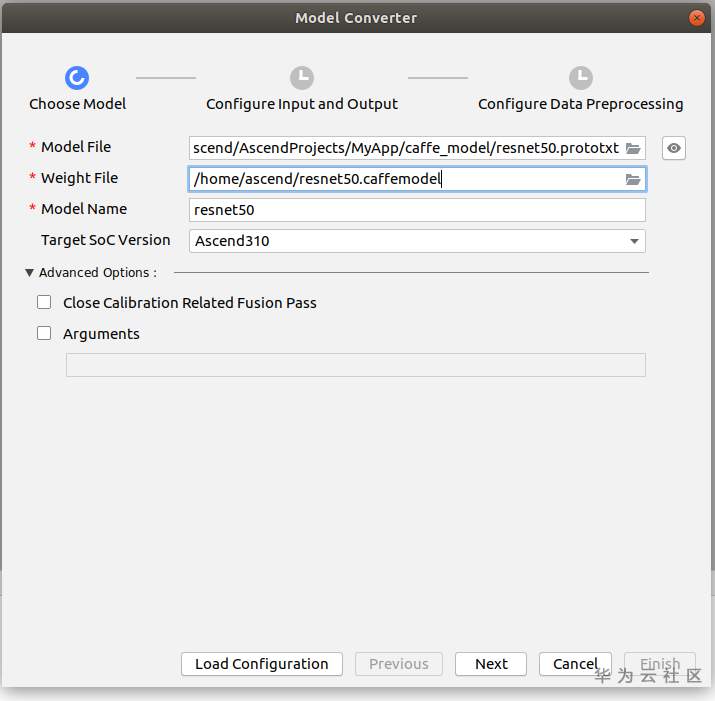Click the Cancel button
715x701 pixels.
click(575, 664)
